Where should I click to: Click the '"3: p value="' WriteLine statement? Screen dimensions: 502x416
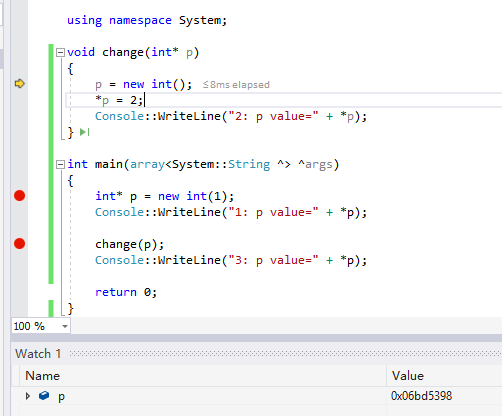pos(231,260)
